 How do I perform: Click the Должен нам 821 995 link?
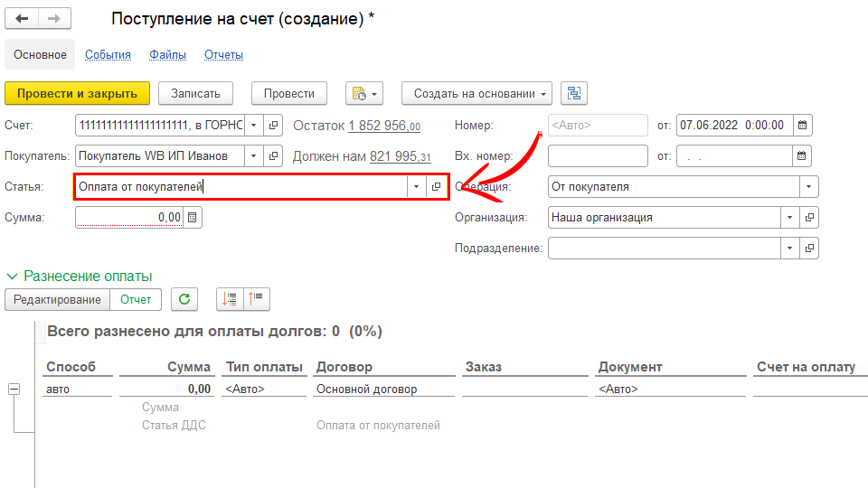tap(400, 156)
